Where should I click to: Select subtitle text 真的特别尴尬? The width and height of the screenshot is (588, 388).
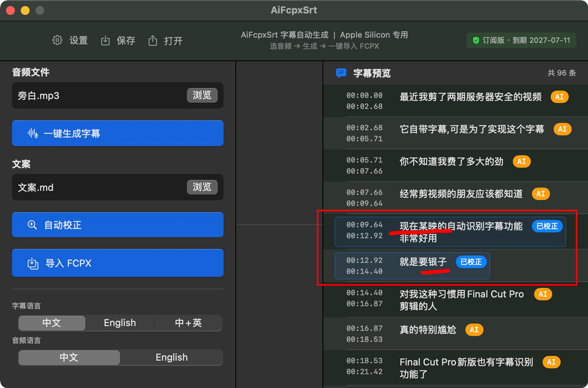428,330
